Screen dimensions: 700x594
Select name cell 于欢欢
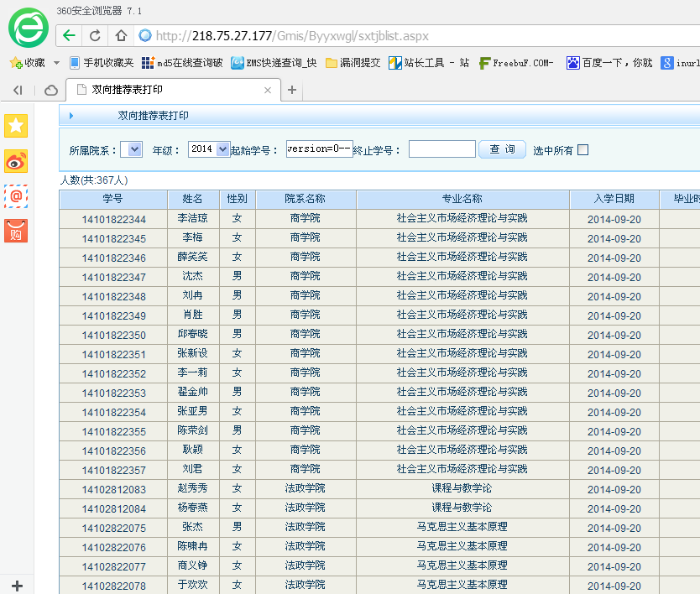coord(193,585)
